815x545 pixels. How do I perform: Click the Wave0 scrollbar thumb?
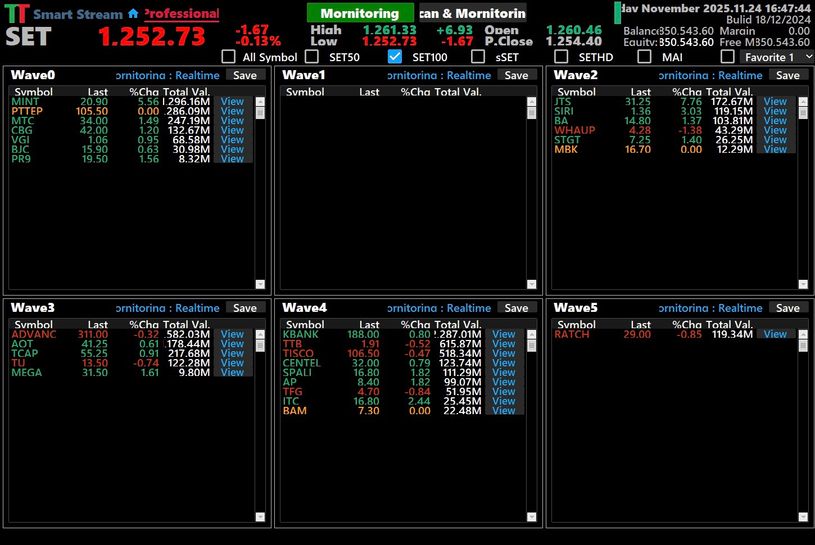(261, 112)
